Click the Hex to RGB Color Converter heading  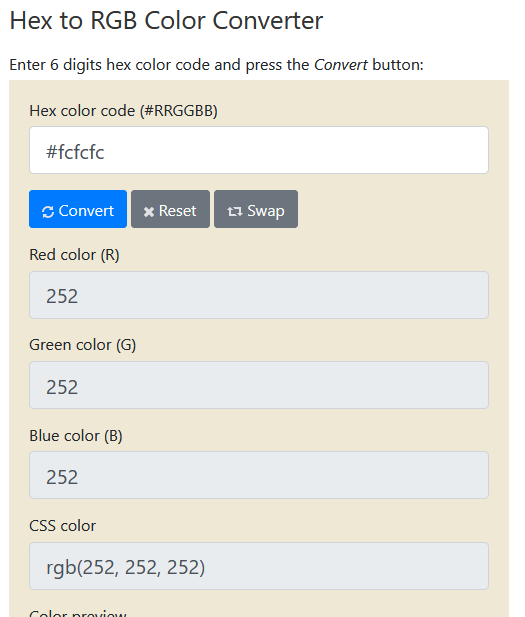(x=166, y=20)
